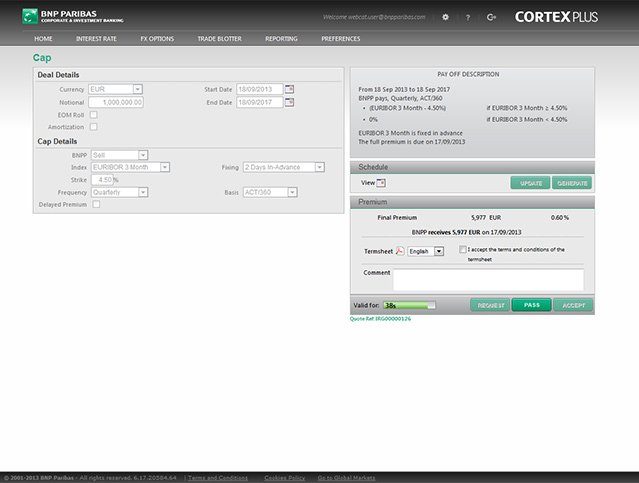Screen dimensions: 639x483
Task: Click the Welcome user email text
Action: [374, 17]
